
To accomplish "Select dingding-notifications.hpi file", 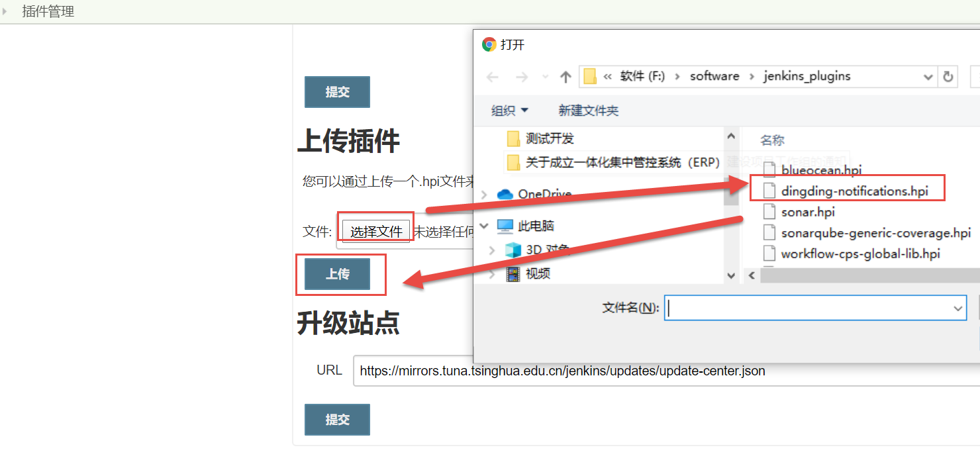I will tap(854, 191).
